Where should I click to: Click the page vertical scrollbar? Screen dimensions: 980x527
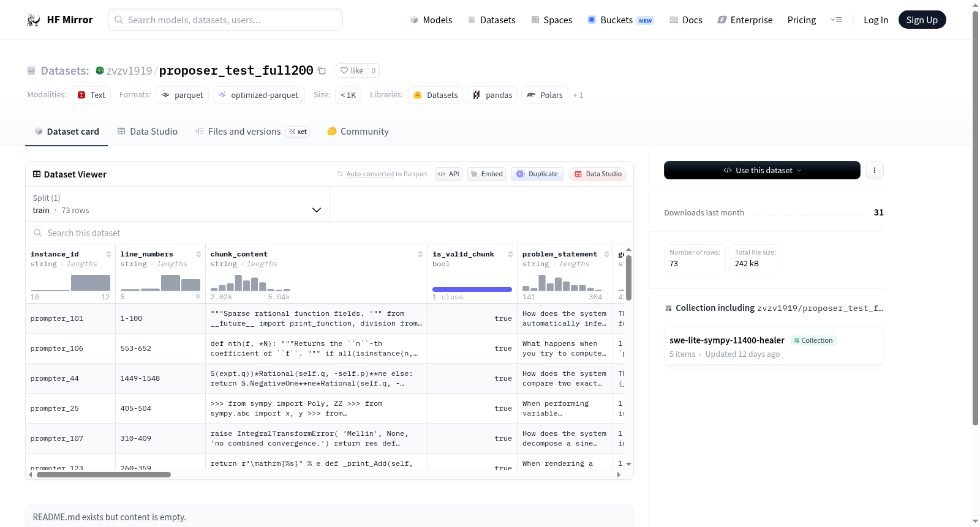(975, 217)
